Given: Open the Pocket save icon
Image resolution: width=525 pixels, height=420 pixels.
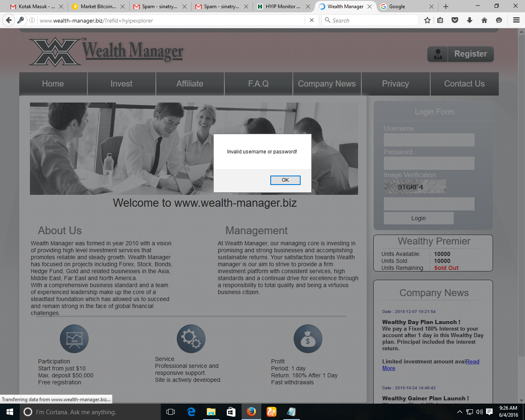Looking at the screenshot, I should click(455, 20).
